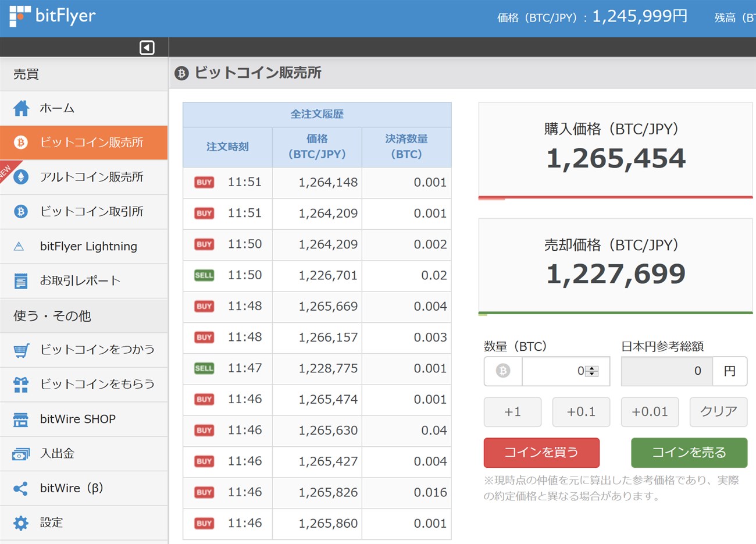Go to 入出金 page
This screenshot has height=544, width=756.
click(84, 454)
